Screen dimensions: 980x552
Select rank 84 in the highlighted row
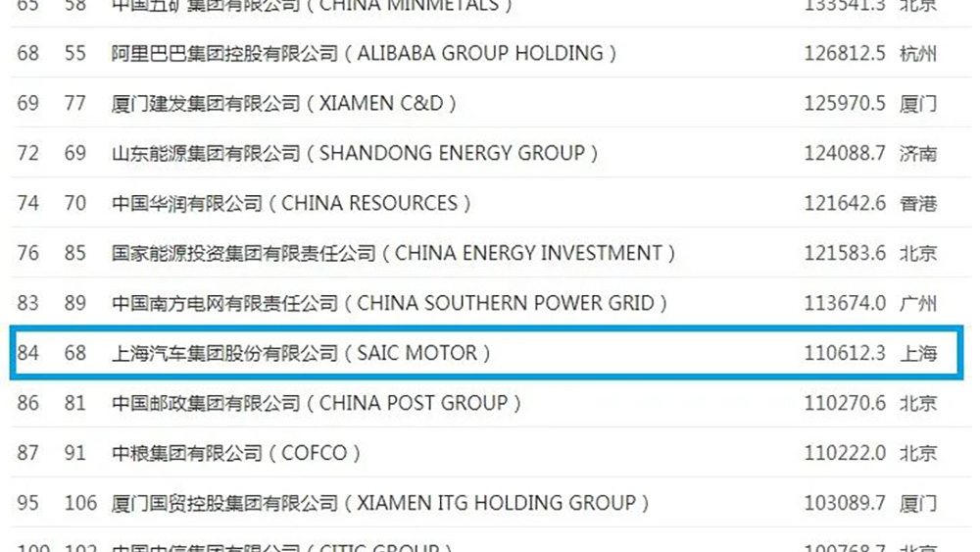tap(28, 353)
